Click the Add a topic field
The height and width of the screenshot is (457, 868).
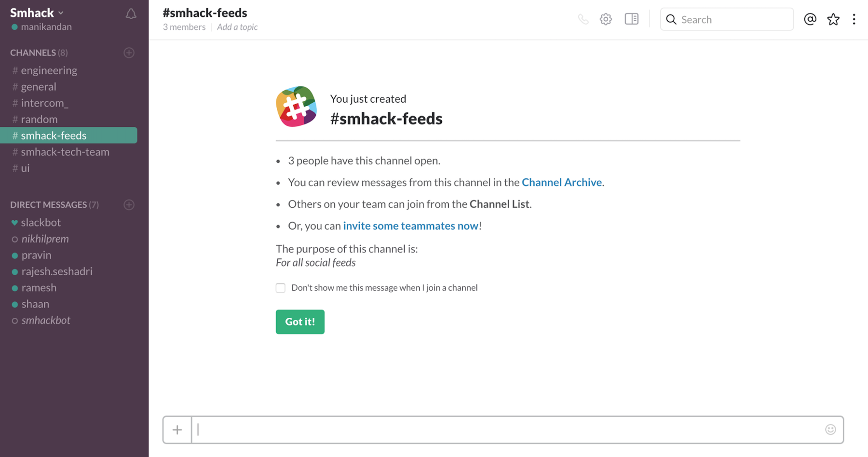(237, 27)
